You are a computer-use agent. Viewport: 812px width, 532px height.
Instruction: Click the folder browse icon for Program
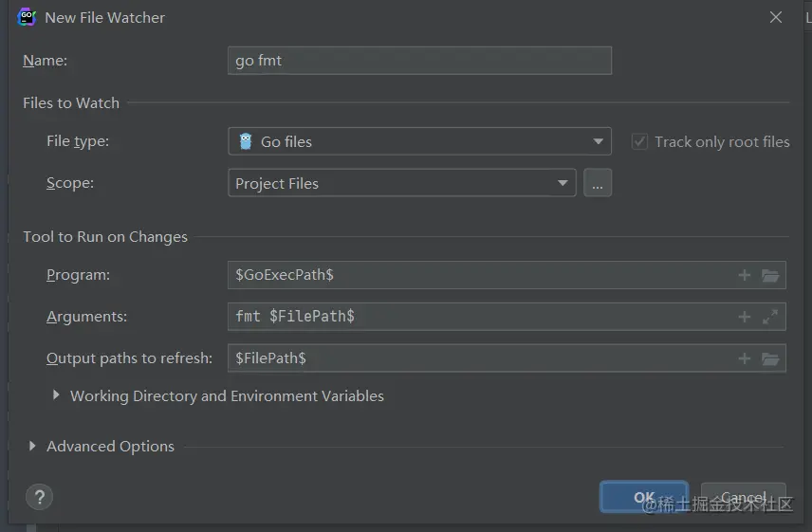(770, 275)
